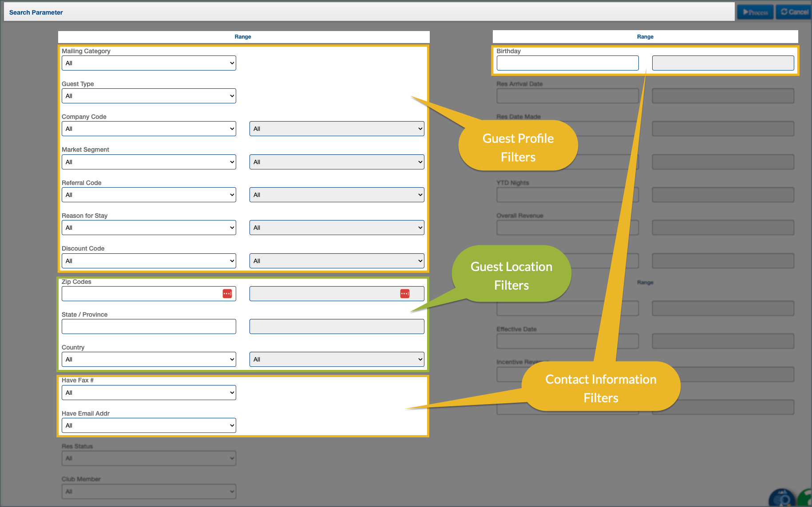Expand the Guest Type dropdown
Screen dimensions: 812x507
[x=149, y=96]
